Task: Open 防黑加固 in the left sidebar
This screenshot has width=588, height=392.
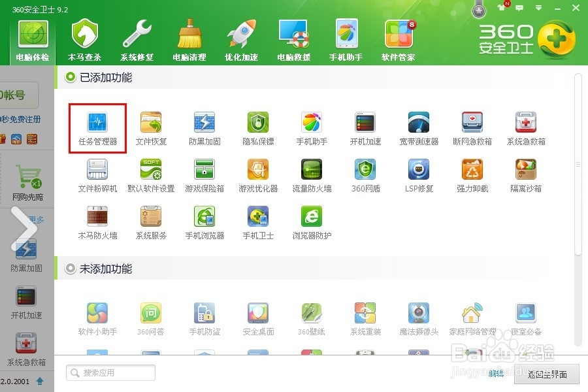Action: (x=26, y=257)
